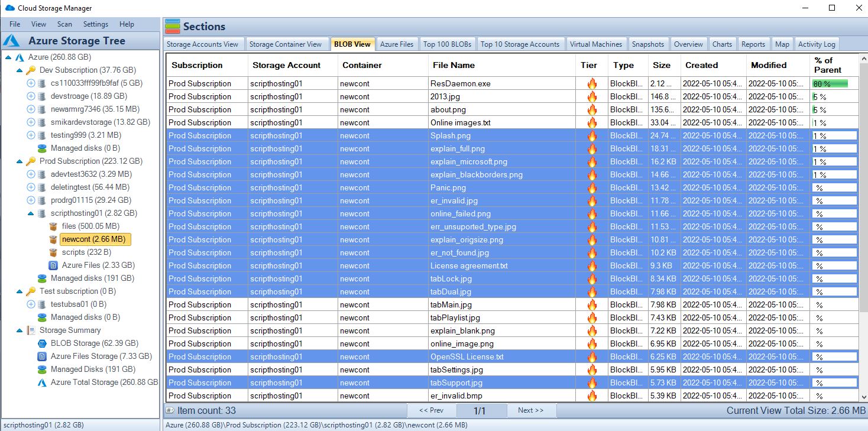Click the Azure Total Storage icon
868x431 pixels.
[x=42, y=382]
